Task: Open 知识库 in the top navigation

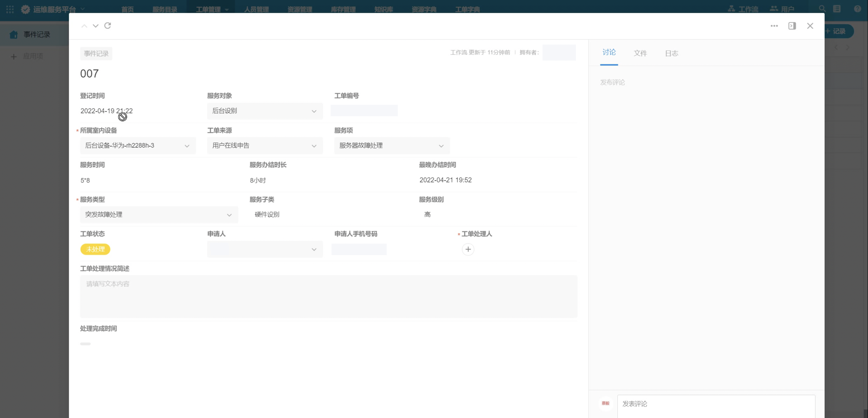Action: 383,9
